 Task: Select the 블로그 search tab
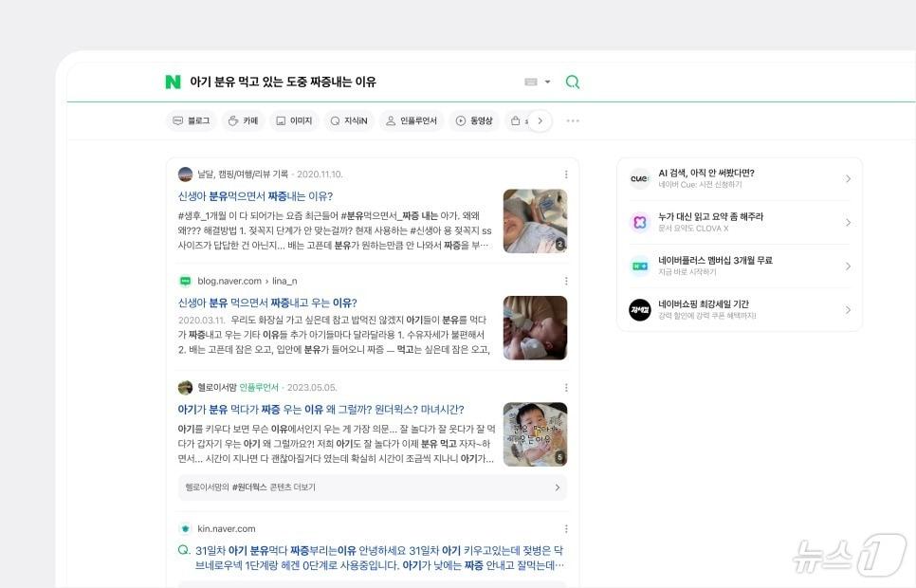point(190,121)
